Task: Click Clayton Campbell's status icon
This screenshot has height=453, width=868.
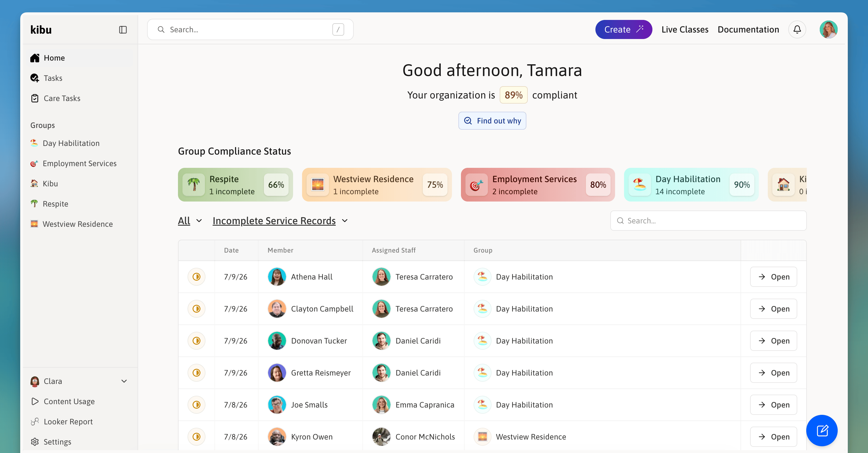Action: [197, 309]
